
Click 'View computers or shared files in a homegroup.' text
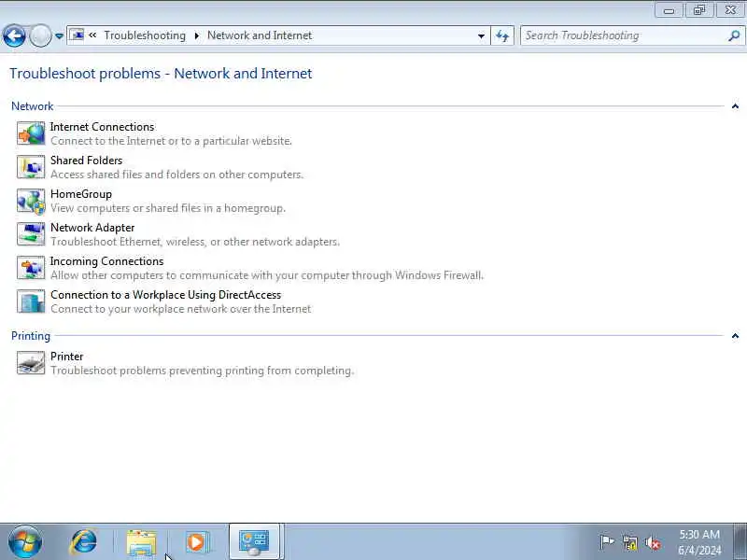[x=168, y=208]
